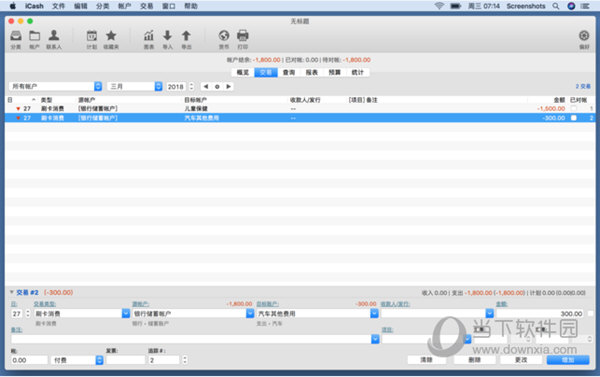Image resolution: width=600 pixels, height=377 pixels.
Task: Switch to the 统计 tab
Action: tap(358, 72)
